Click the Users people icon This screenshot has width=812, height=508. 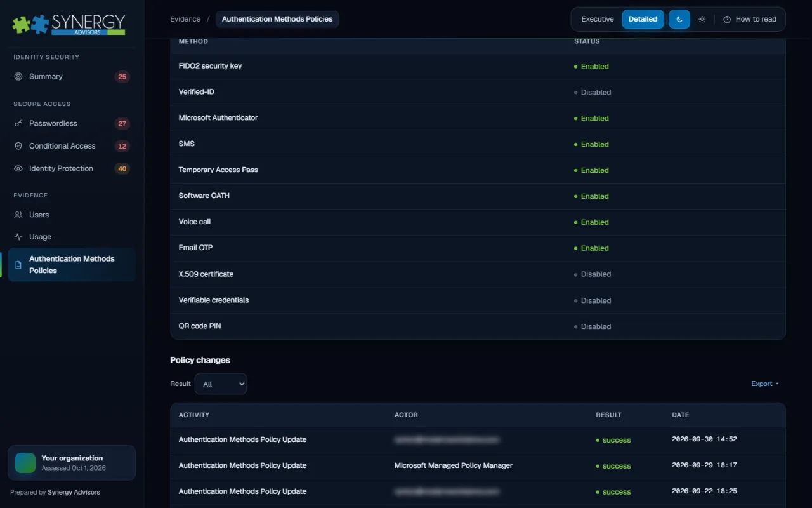coord(18,215)
